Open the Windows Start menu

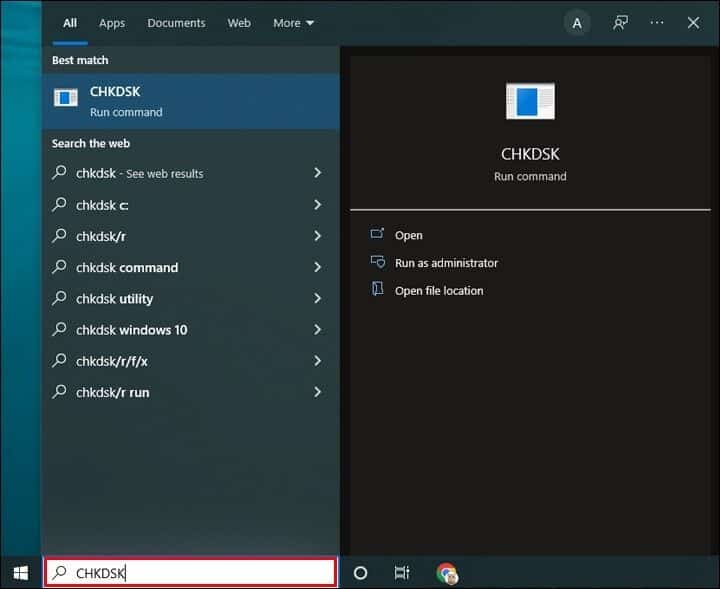pos(21,572)
